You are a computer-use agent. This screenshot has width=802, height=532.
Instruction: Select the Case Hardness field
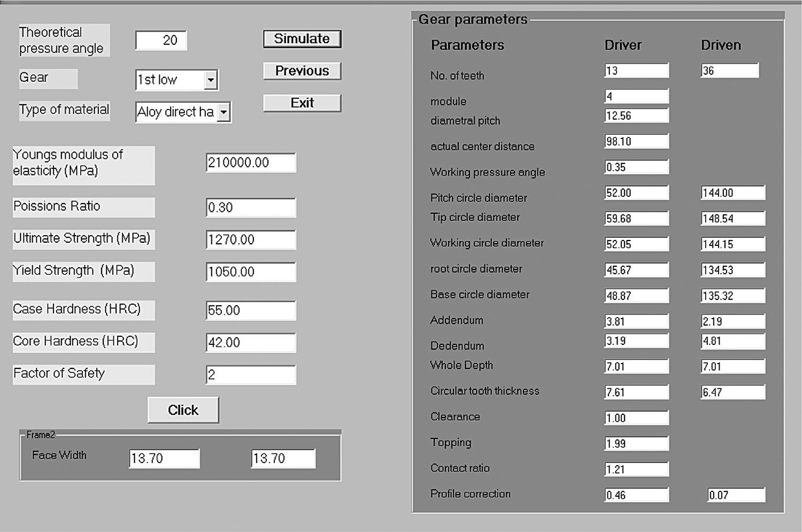point(251,311)
